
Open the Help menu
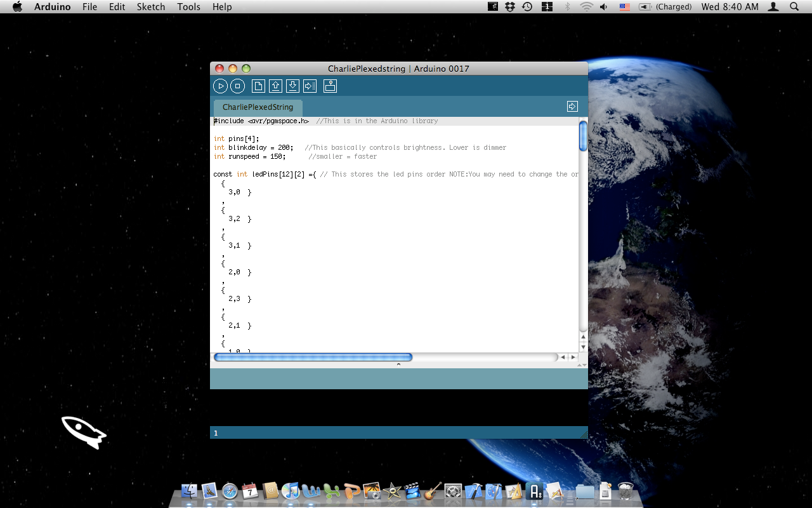pos(222,7)
